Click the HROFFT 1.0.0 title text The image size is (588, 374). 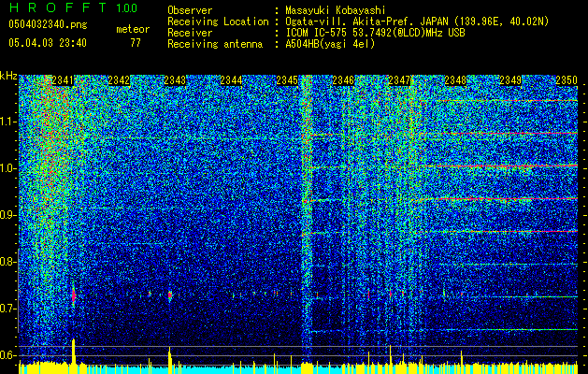click(x=74, y=7)
